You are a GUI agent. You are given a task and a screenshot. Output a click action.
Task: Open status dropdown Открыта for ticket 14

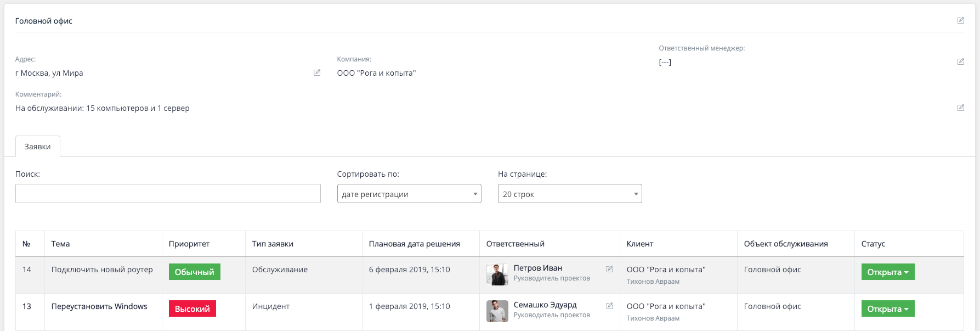point(887,272)
